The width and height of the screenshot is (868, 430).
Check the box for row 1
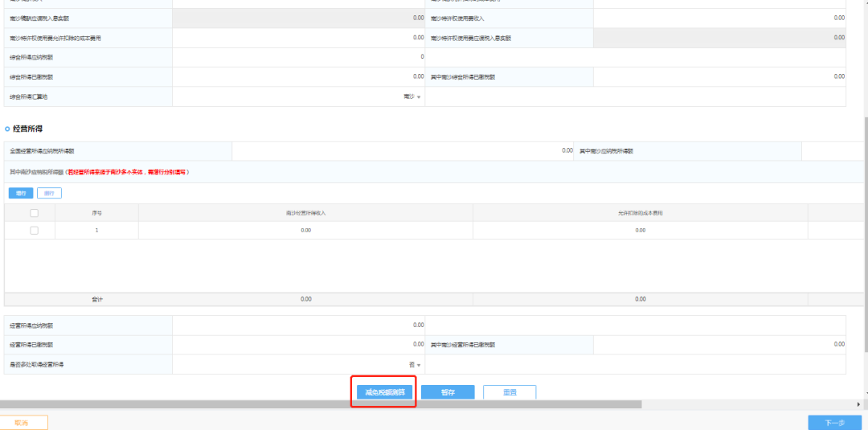point(35,230)
